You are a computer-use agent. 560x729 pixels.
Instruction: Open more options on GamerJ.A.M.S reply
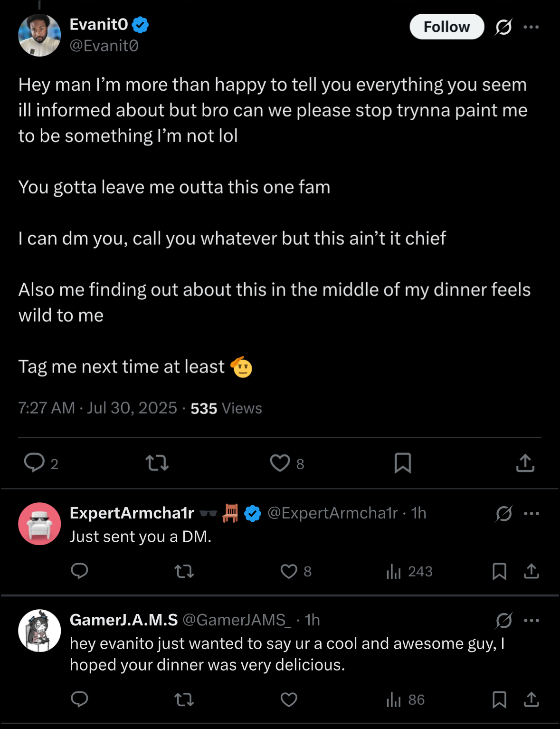(531, 620)
